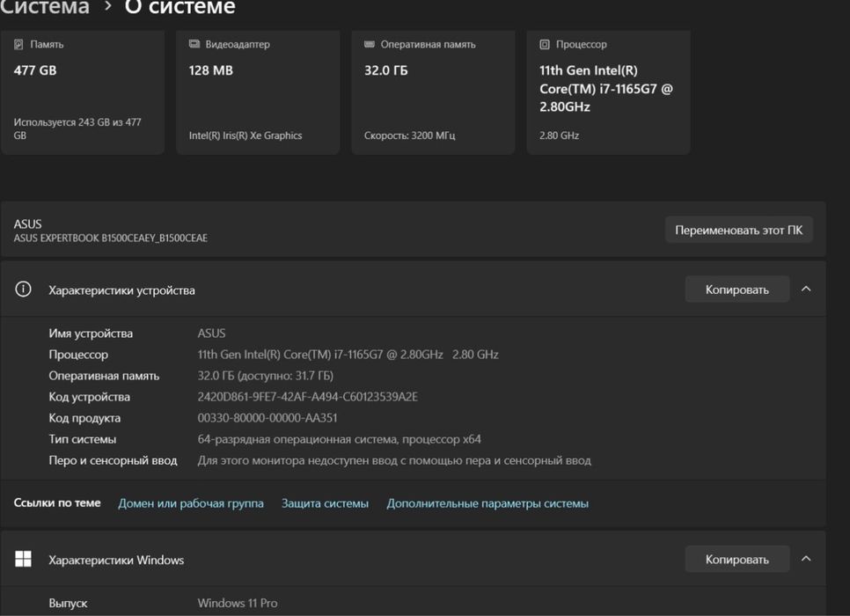Click Скорость: 3200 МГц text
850x616 pixels.
[410, 136]
